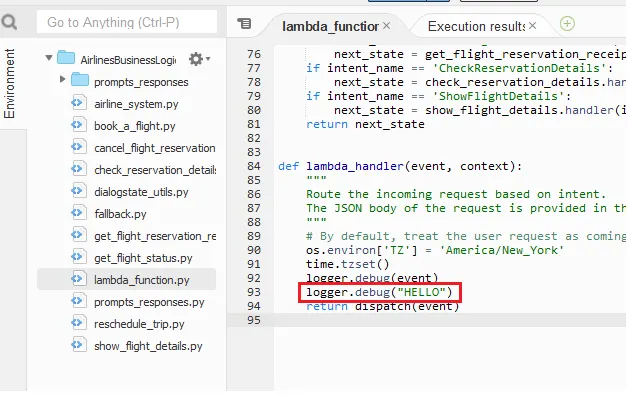The width and height of the screenshot is (628, 395).
Task: Open get_flight_reservation_receipt file
Action: tap(155, 236)
